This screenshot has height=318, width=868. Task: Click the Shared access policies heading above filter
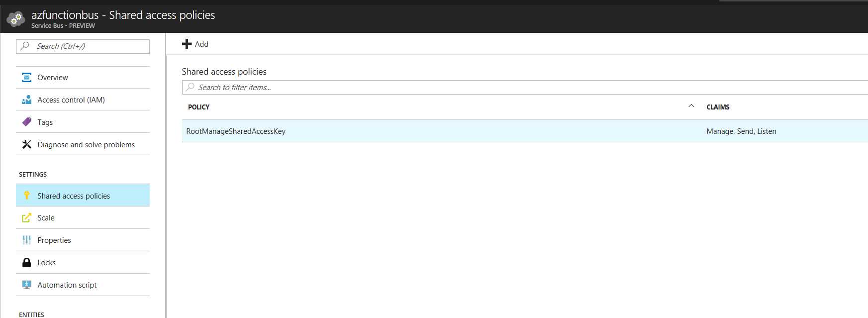coord(224,72)
